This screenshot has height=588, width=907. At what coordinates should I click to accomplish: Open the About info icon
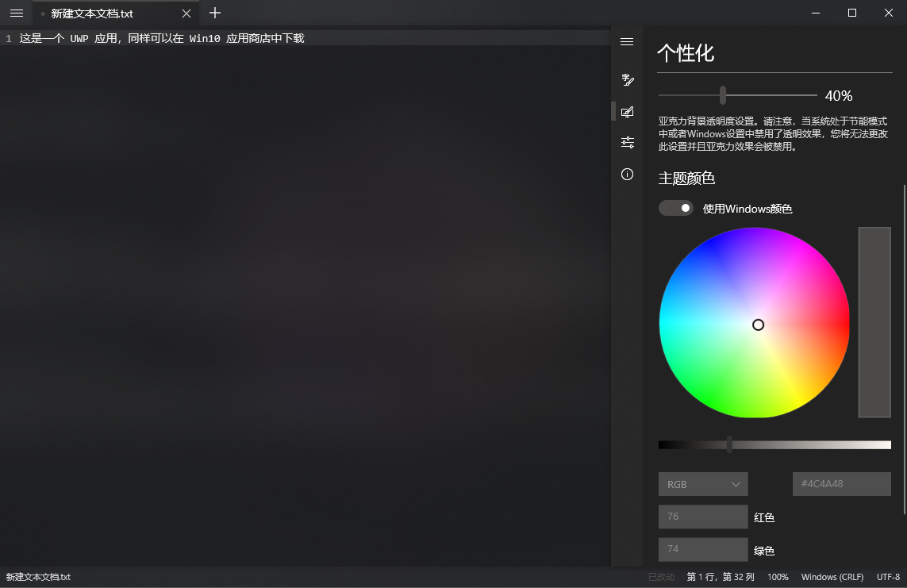(627, 174)
